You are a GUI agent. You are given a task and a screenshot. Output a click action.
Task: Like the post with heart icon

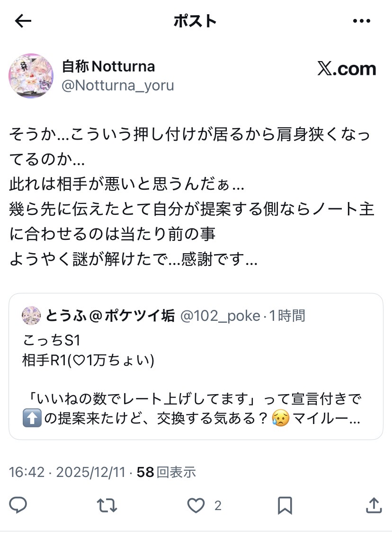tap(196, 506)
